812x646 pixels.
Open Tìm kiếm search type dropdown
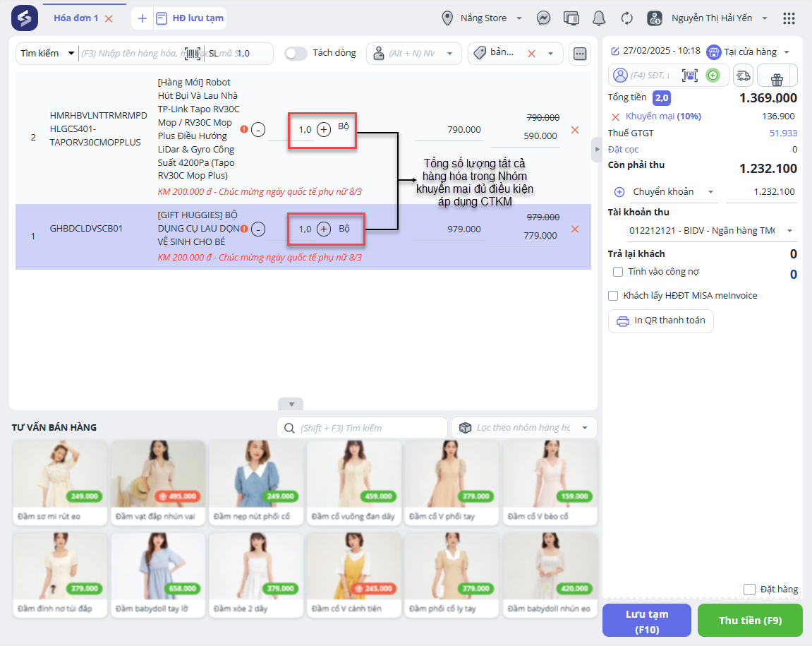[47, 54]
